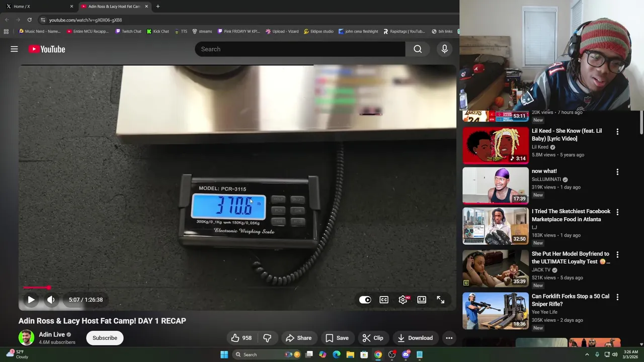644x362 pixels.
Task: Open File Explorer from the taskbar
Action: [x=350, y=354]
